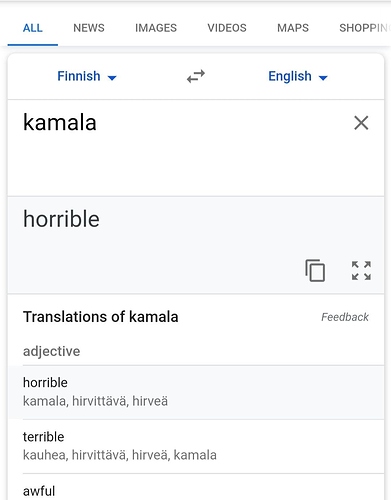391x500 pixels.
Task: Click the translated word horrible output
Action: [x=61, y=219]
